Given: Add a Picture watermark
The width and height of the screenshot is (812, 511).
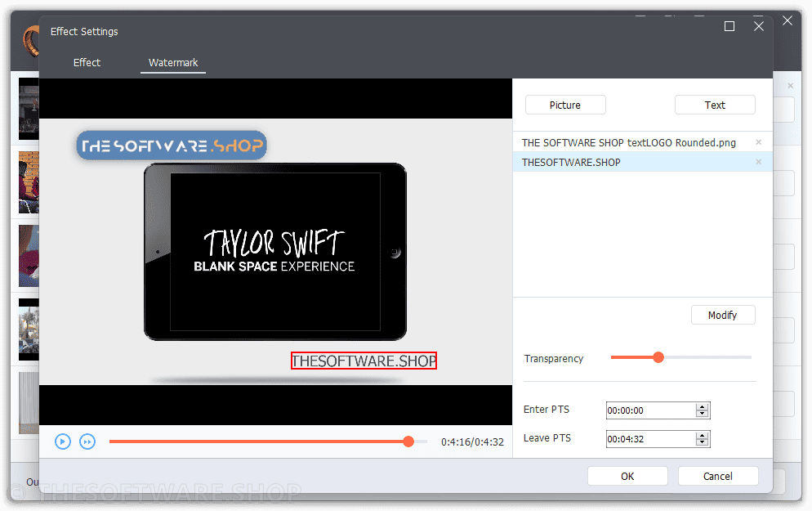Looking at the screenshot, I should click(x=565, y=105).
